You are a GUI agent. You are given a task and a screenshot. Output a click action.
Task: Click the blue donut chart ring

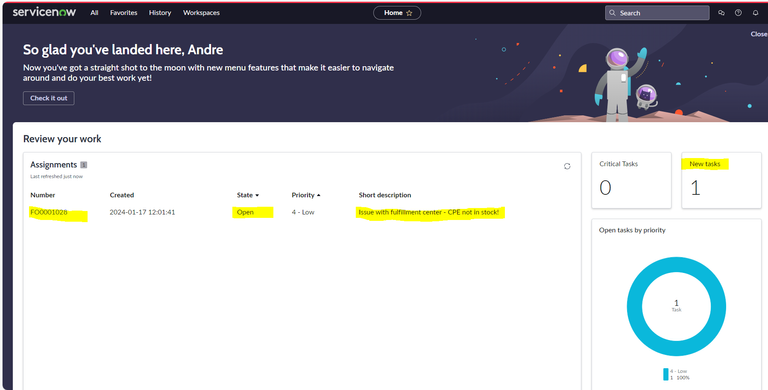pos(676,265)
